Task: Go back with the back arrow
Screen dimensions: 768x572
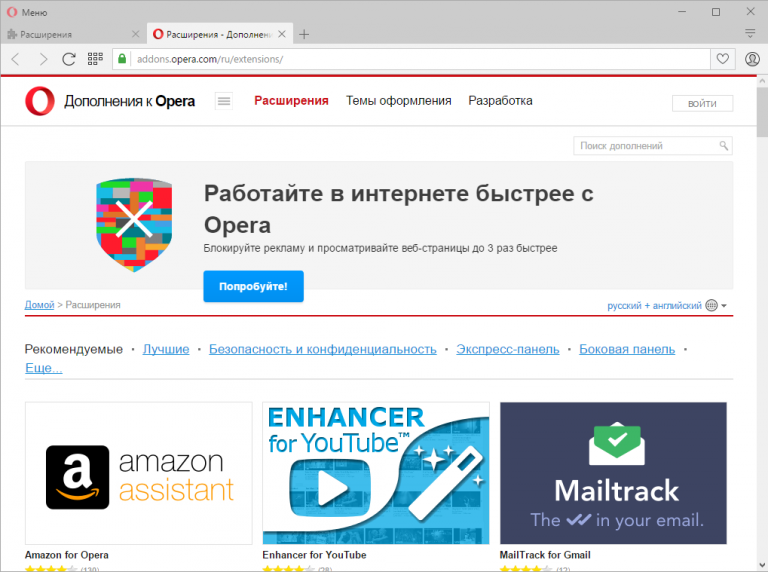Action: [16, 59]
